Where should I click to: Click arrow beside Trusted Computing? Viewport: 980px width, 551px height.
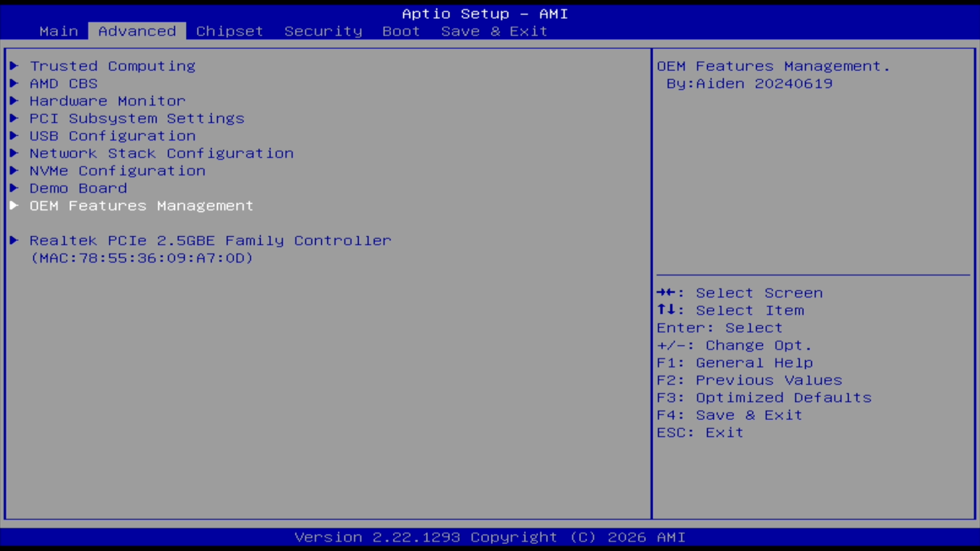pyautogui.click(x=15, y=66)
